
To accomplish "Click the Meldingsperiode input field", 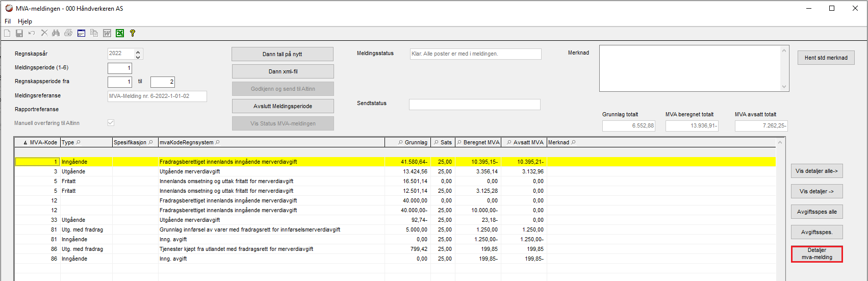I will coord(120,68).
